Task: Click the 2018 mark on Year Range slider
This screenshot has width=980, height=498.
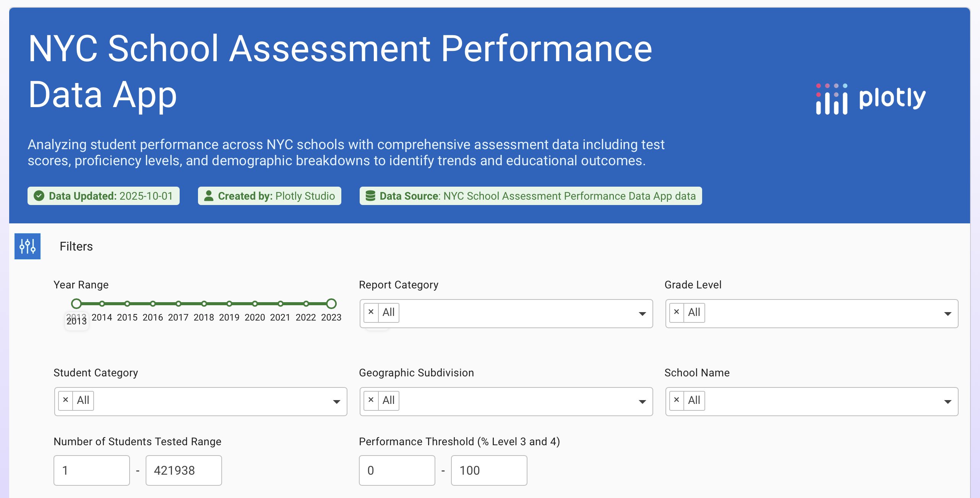Action: [204, 304]
